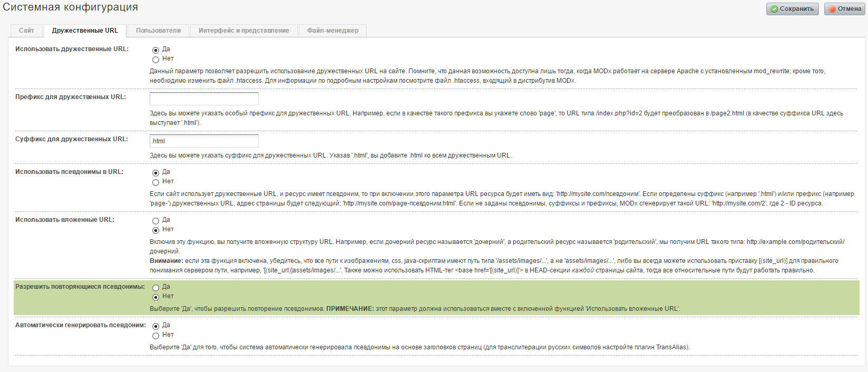Viewport: 868px width, 372px height.
Task: Enable Да for nested URLs
Action: (x=155, y=221)
